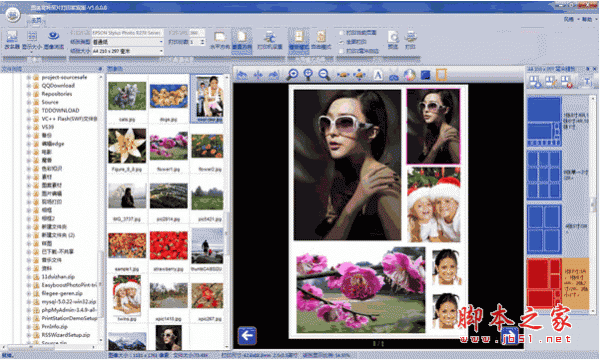The height and width of the screenshot is (360, 600).
Task: Select the scissors crop tool
Action: [394, 76]
